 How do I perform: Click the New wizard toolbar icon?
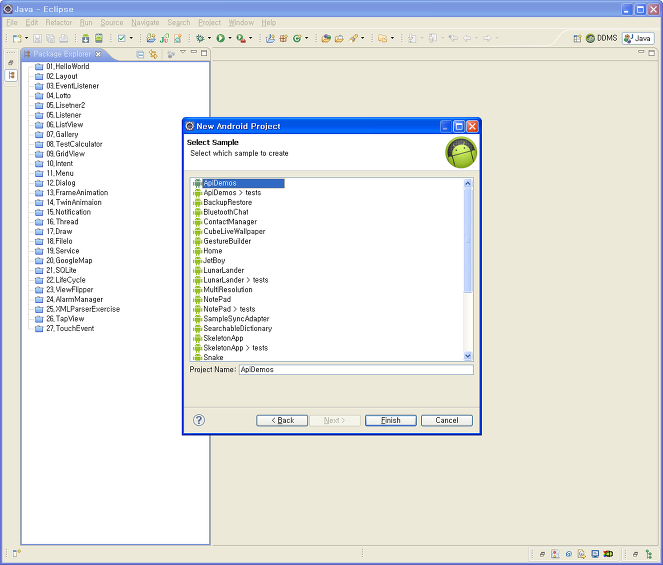coord(17,38)
